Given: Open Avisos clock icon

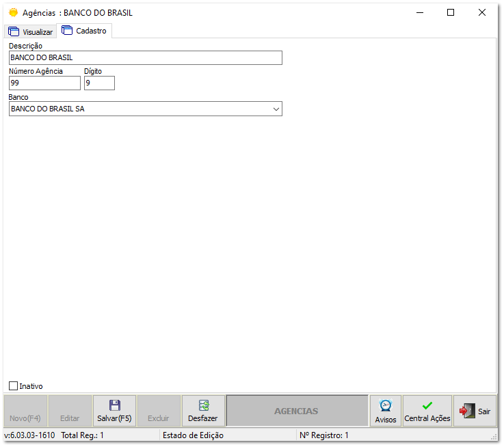Looking at the screenshot, I should click(x=386, y=405).
